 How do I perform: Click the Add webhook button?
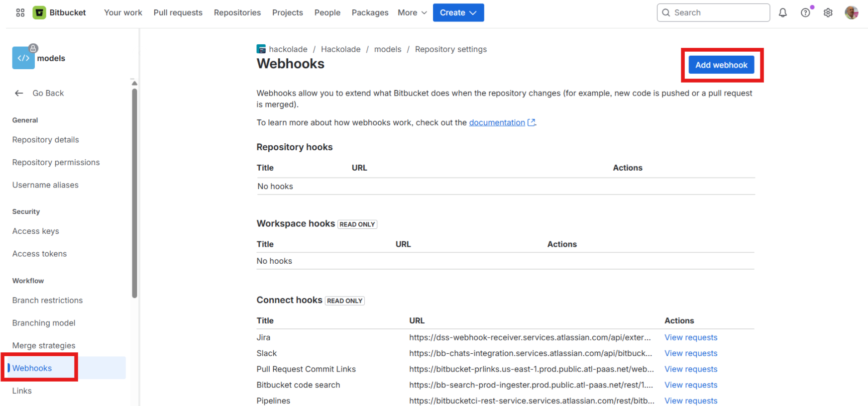pyautogui.click(x=721, y=65)
